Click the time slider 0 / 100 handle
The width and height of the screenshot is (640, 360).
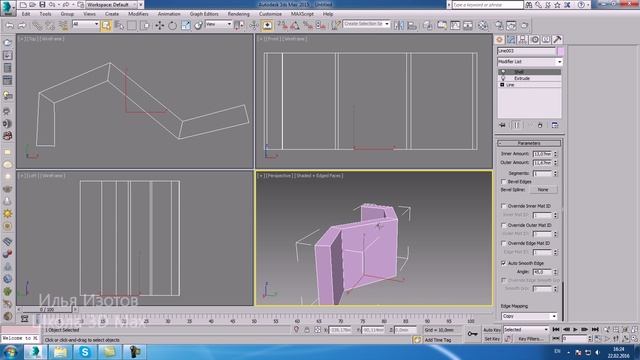click(x=47, y=310)
